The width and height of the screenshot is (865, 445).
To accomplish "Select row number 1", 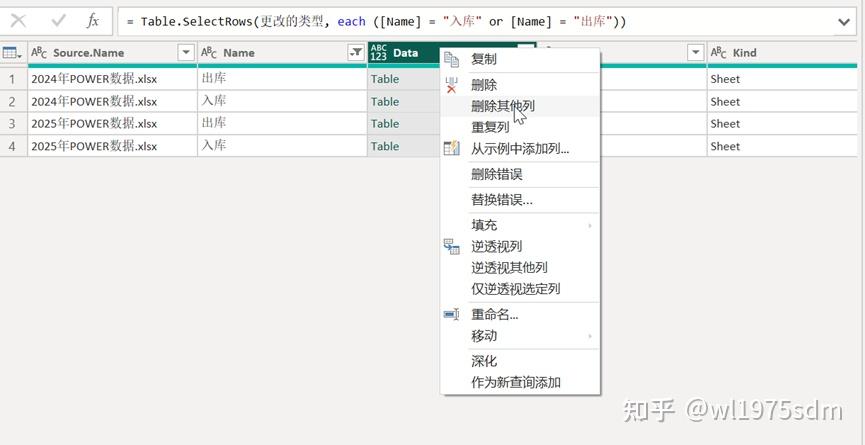I will pyautogui.click(x=13, y=79).
